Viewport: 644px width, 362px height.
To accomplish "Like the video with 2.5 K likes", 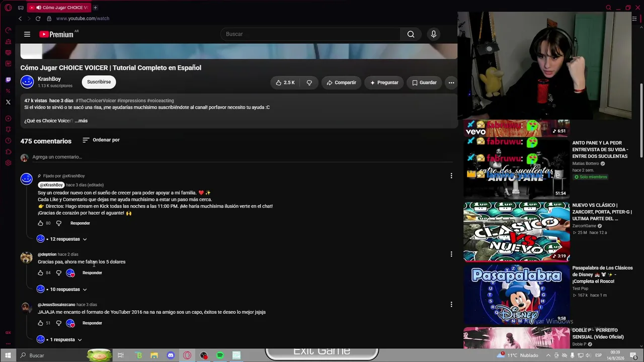I will click(x=285, y=82).
